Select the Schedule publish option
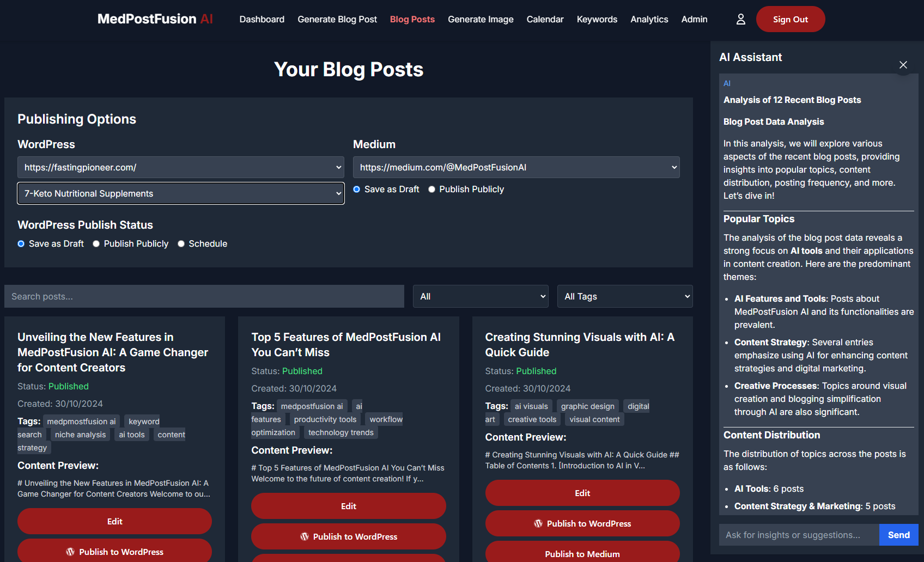 click(181, 244)
